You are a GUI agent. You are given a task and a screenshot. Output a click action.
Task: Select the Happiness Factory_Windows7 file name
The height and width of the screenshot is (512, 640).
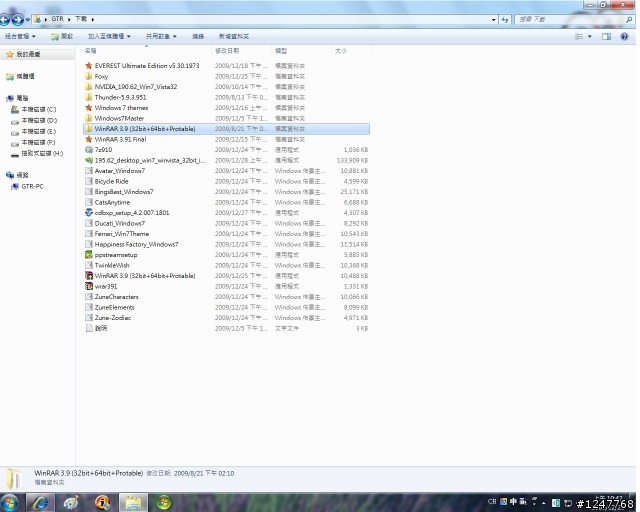(136, 244)
